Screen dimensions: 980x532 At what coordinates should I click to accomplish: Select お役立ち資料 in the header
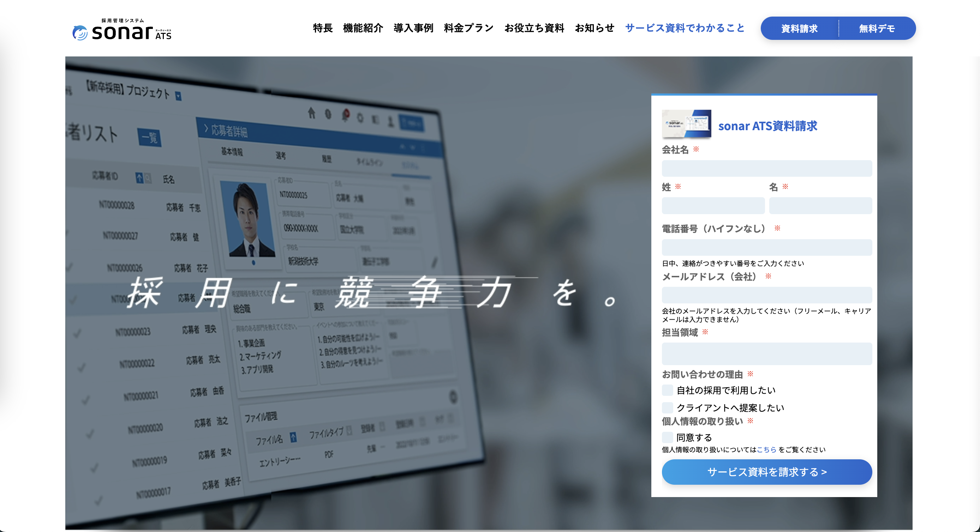(534, 28)
